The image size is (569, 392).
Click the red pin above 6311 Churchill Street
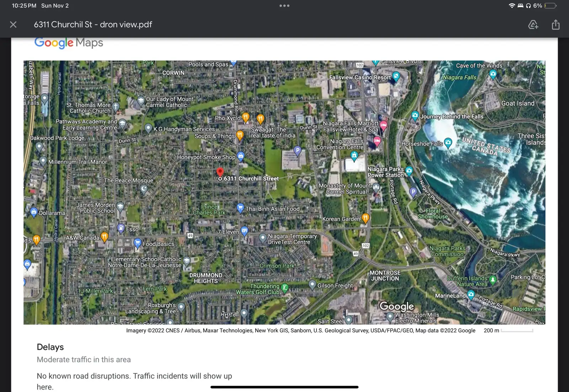click(x=220, y=172)
